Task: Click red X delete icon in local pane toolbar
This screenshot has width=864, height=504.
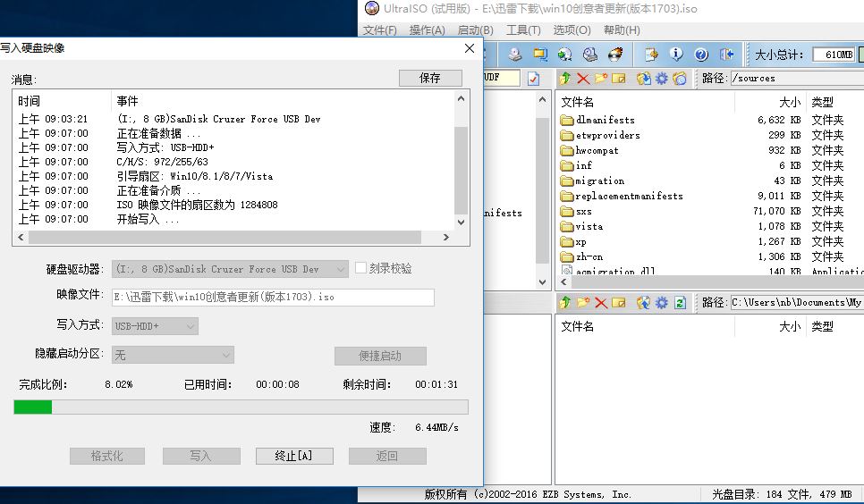Action: pyautogui.click(x=601, y=302)
